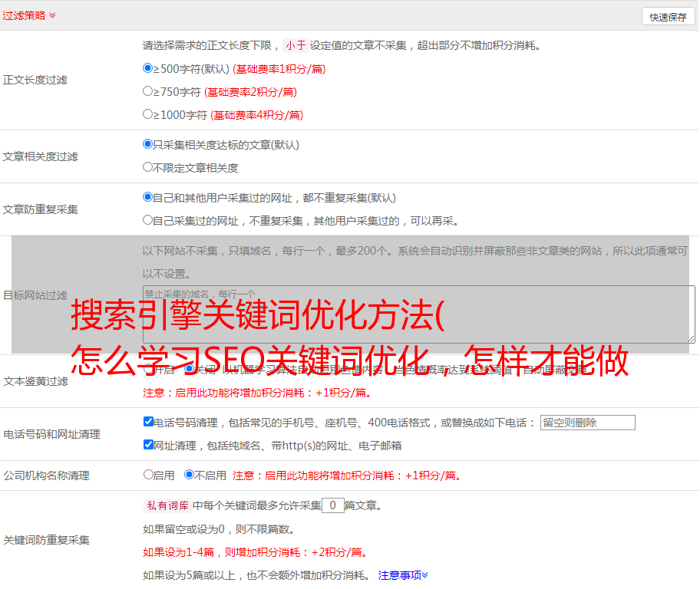Image resolution: width=700 pixels, height=589 pixels.
Task: Click the 正文长度过滤 row label
Action: (x=35, y=80)
